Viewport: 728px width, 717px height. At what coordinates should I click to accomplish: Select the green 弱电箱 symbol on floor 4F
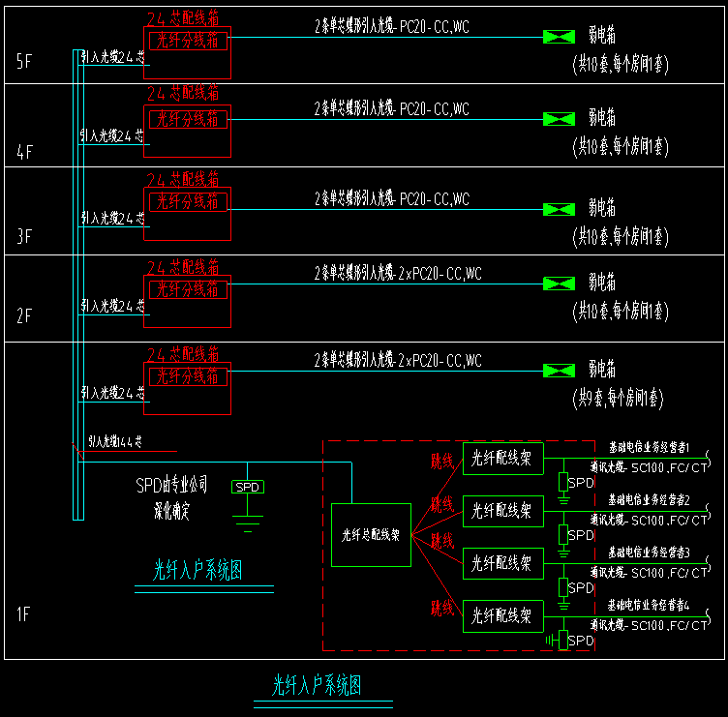[559, 119]
